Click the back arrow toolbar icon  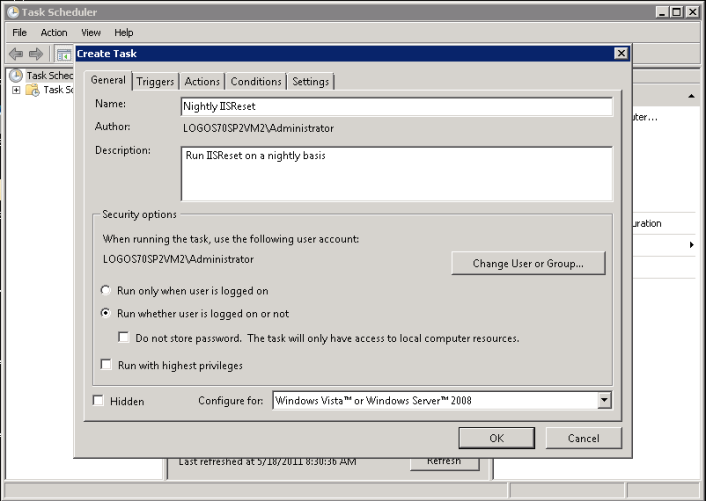pyautogui.click(x=16, y=53)
